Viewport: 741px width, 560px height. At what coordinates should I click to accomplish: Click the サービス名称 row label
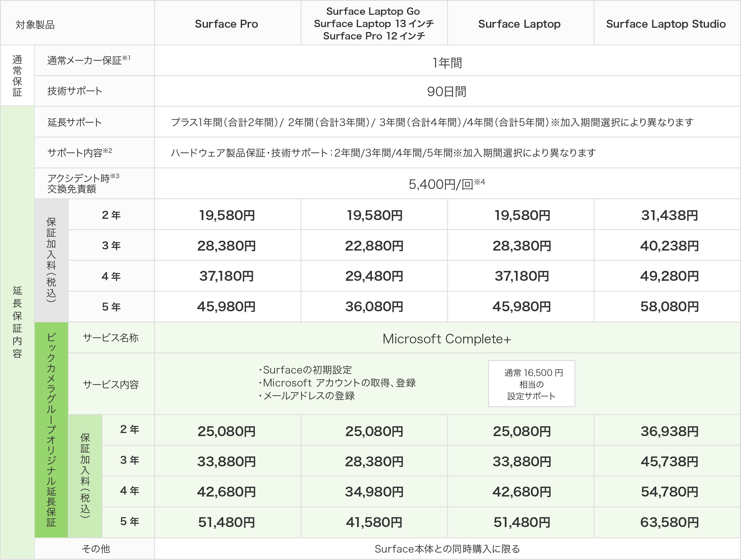pos(111,338)
